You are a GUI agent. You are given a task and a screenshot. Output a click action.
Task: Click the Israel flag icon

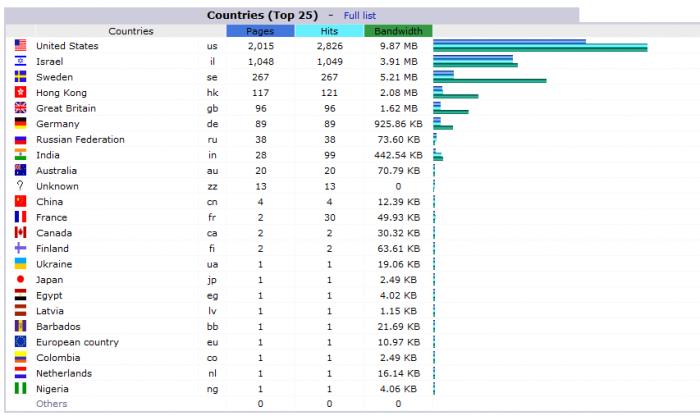[x=21, y=61]
